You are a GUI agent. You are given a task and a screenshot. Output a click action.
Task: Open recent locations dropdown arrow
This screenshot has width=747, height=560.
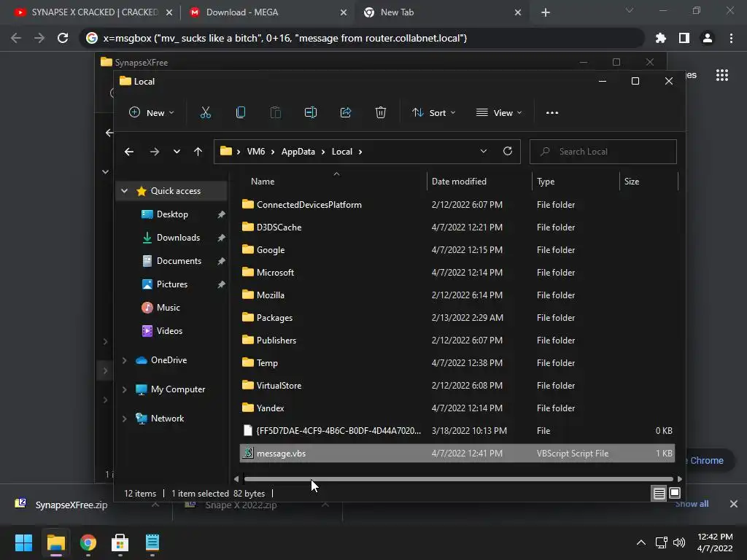coord(177,152)
